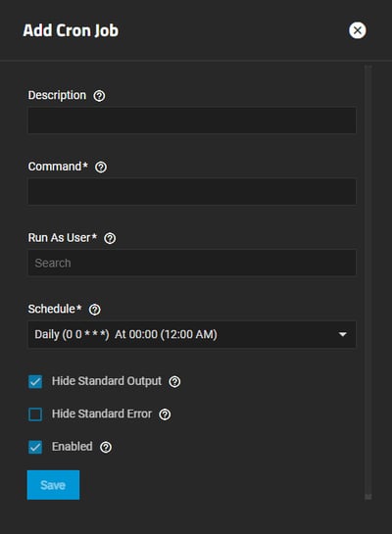Viewport: 392px width, 534px height.
Task: Click help icon next to Hide Standard Error
Action: (166, 414)
